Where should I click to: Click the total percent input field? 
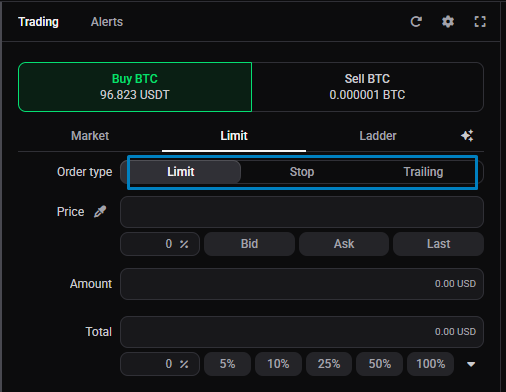tap(160, 364)
